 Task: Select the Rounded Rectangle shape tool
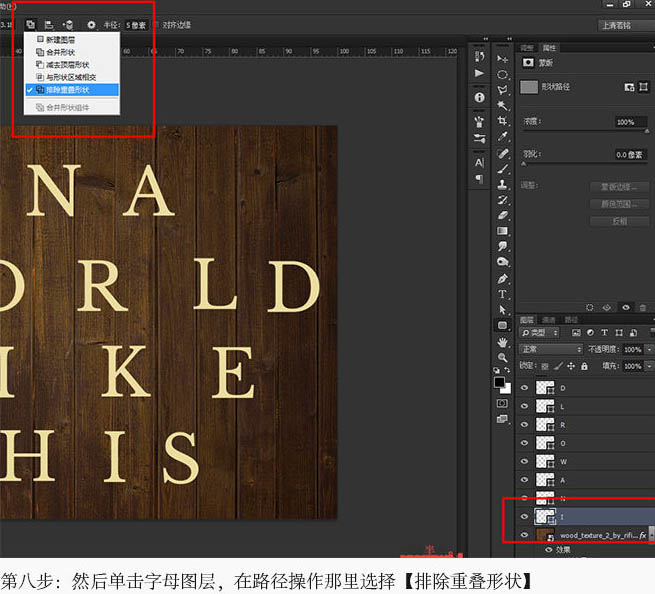coord(503,325)
